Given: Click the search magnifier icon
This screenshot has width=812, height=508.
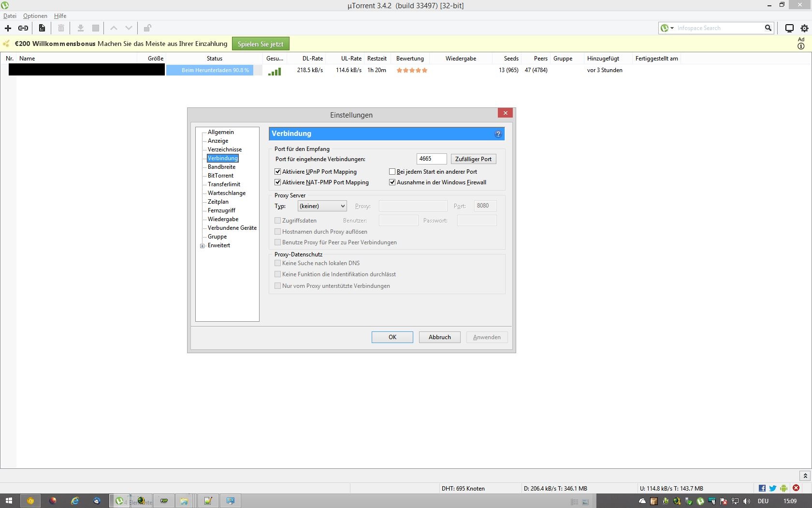Looking at the screenshot, I should click(x=768, y=28).
